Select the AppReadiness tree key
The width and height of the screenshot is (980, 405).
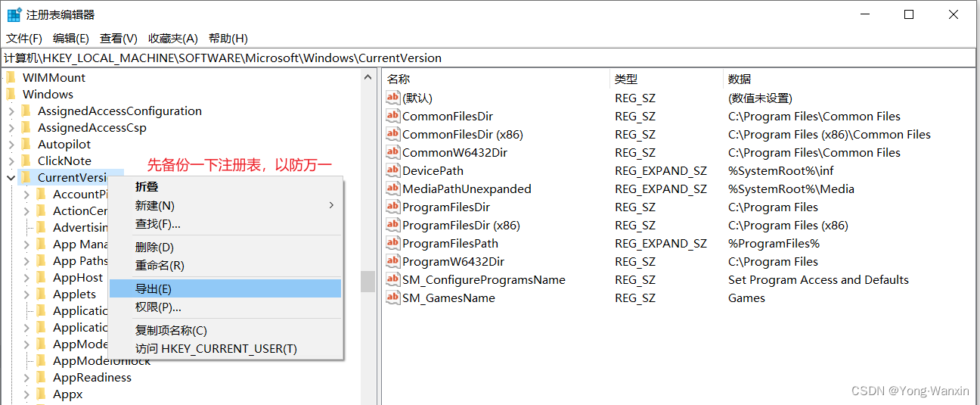tap(92, 377)
